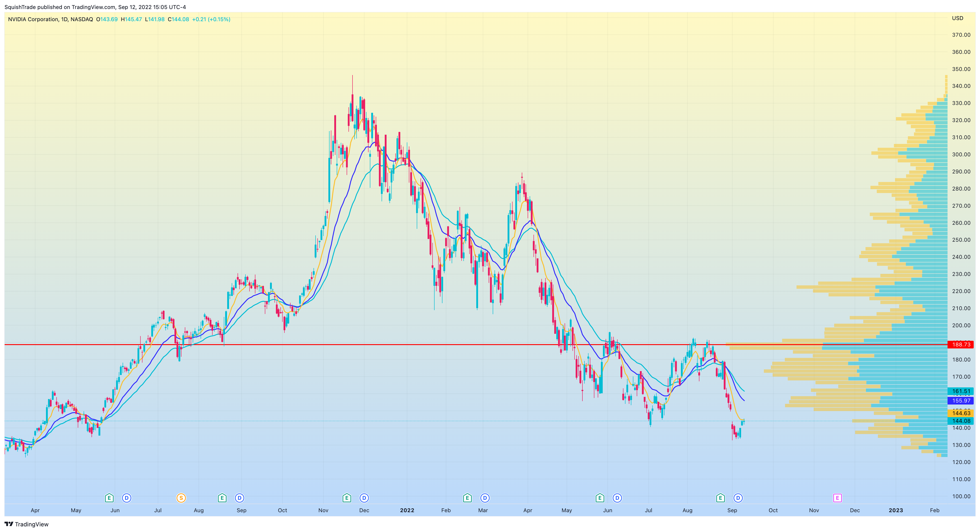Click the red 188.73 price label
Screen dimensions: 980x532
(x=961, y=345)
